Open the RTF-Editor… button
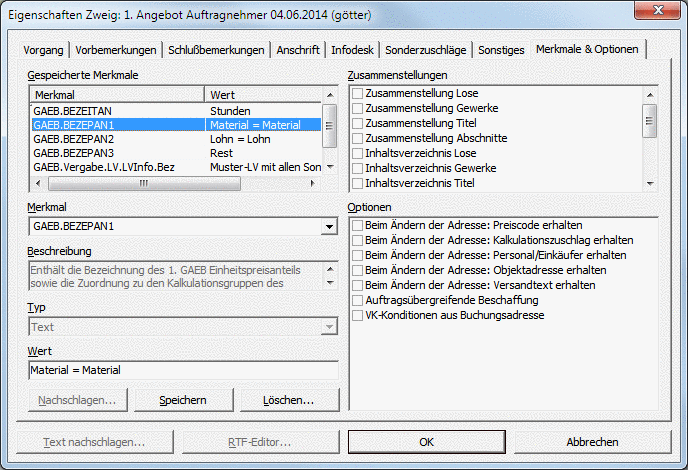The image size is (688, 470). (261, 442)
